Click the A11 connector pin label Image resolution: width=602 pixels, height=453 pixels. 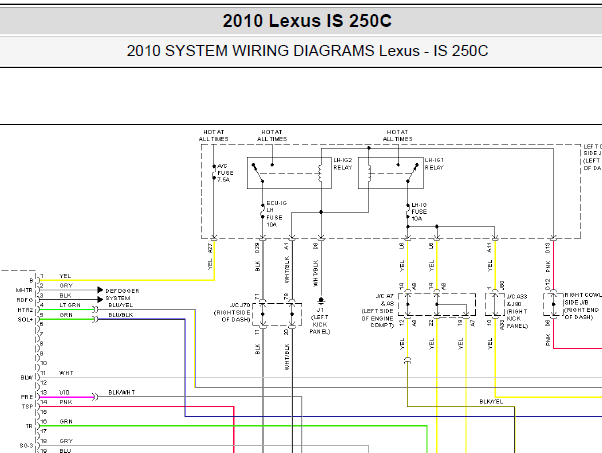point(489,248)
